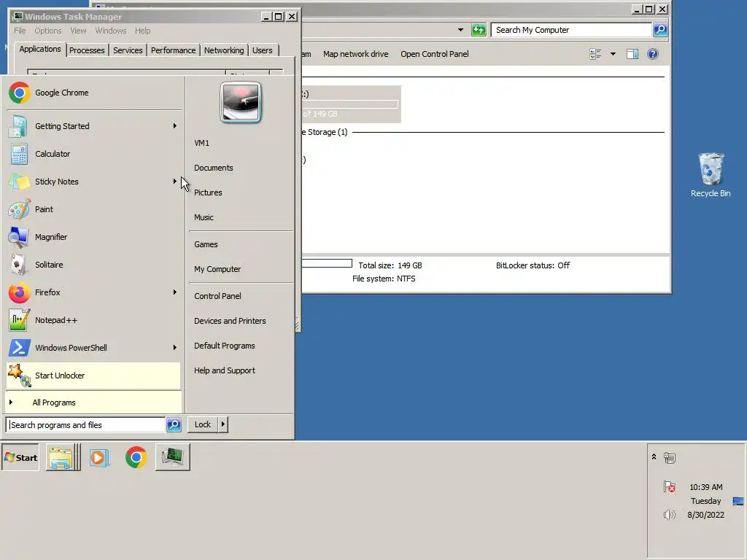Open Calculator from Start menu
Viewport: 747px width, 560px height.
click(x=94, y=154)
